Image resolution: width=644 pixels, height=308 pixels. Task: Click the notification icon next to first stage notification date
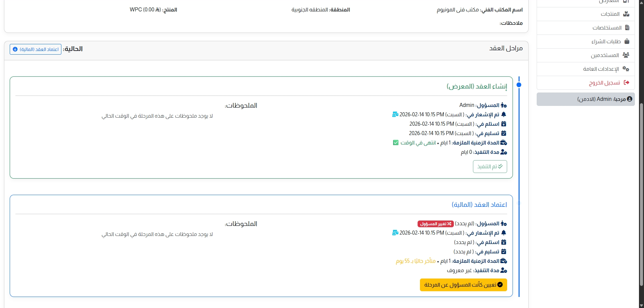[x=395, y=115]
